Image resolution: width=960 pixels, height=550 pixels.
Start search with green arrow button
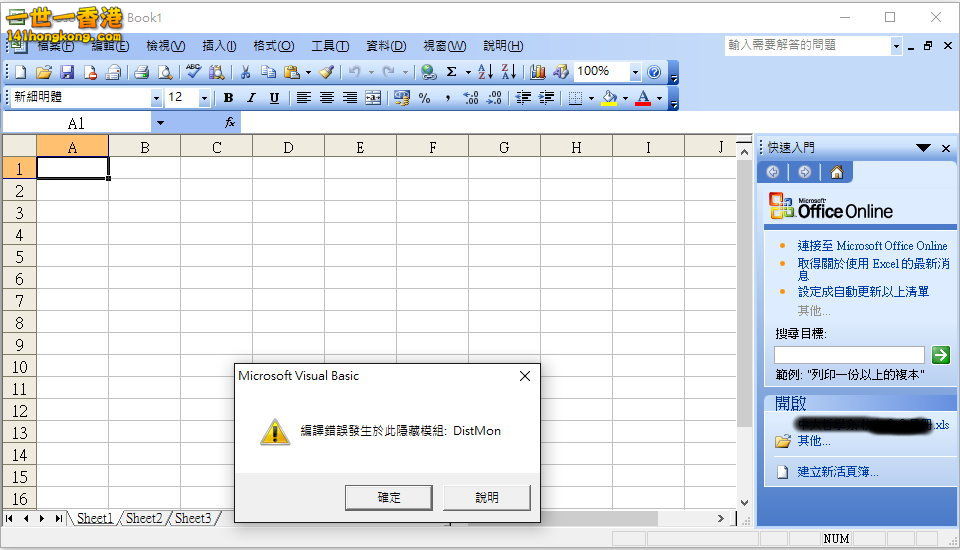pyautogui.click(x=940, y=355)
